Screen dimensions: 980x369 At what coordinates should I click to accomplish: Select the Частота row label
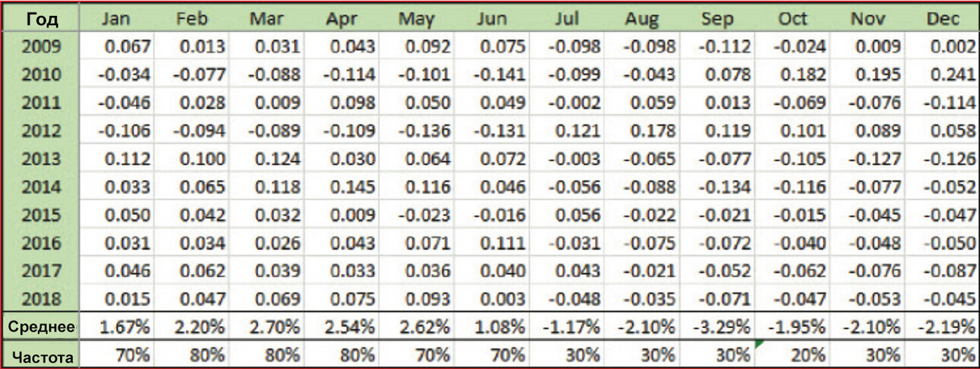pyautogui.click(x=41, y=355)
